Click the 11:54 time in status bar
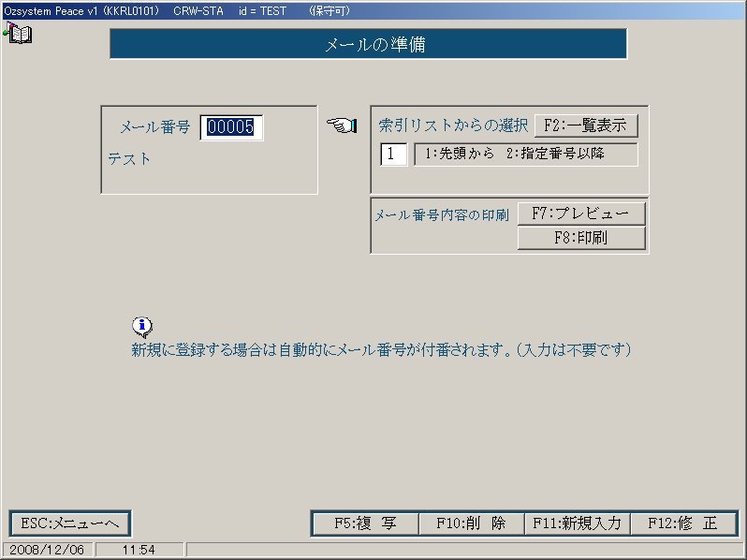 pyautogui.click(x=139, y=550)
